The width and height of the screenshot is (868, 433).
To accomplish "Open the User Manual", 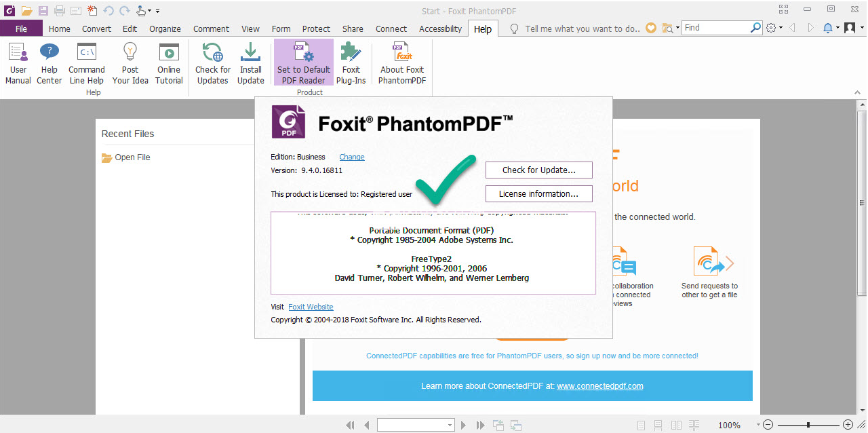I will tap(18, 63).
